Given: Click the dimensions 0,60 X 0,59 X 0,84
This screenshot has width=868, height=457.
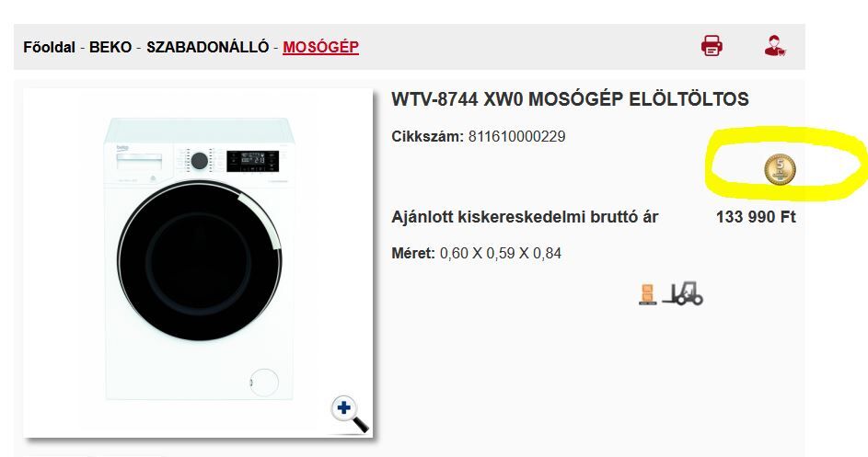Looking at the screenshot, I should [x=501, y=254].
